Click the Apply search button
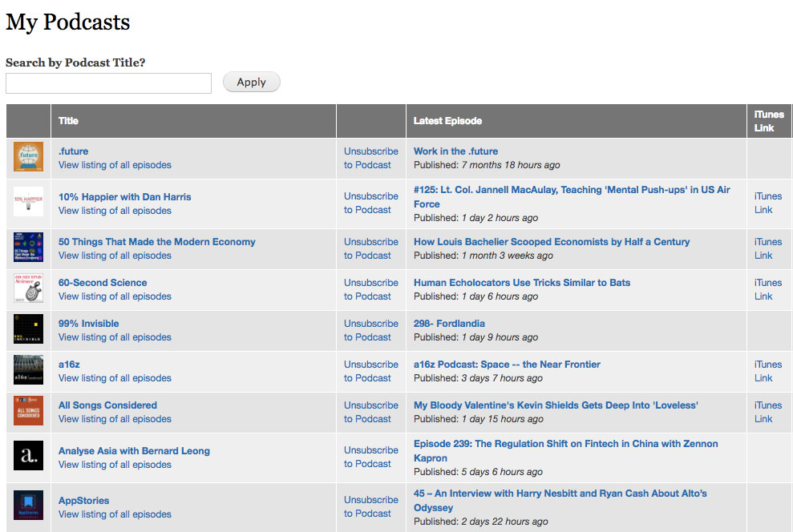Viewport: 793px width, 532px height. coord(251,82)
